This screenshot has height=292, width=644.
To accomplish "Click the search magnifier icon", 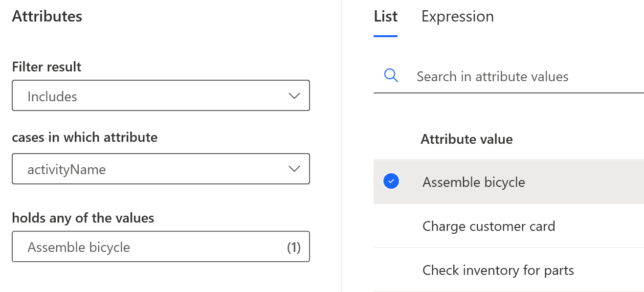I will point(390,75).
